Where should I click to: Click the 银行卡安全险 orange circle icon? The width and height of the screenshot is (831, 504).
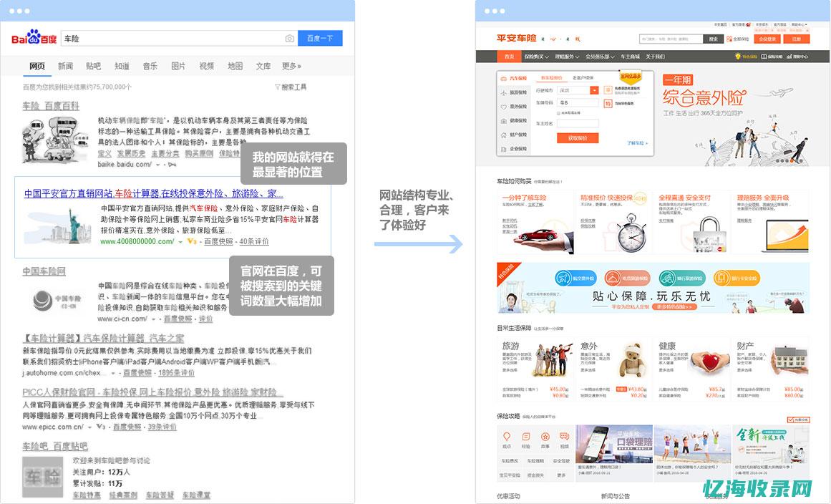[721, 277]
